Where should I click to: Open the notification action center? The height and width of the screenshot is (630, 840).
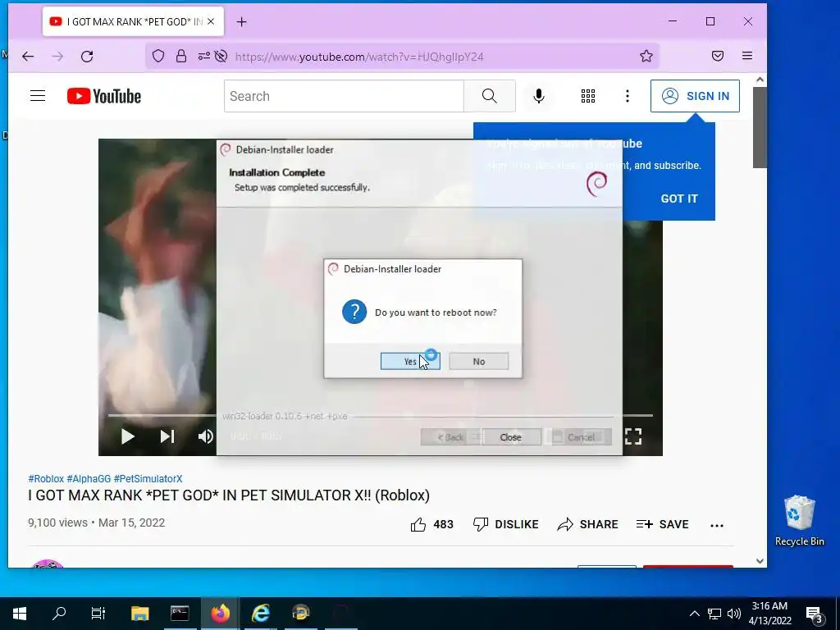point(815,614)
